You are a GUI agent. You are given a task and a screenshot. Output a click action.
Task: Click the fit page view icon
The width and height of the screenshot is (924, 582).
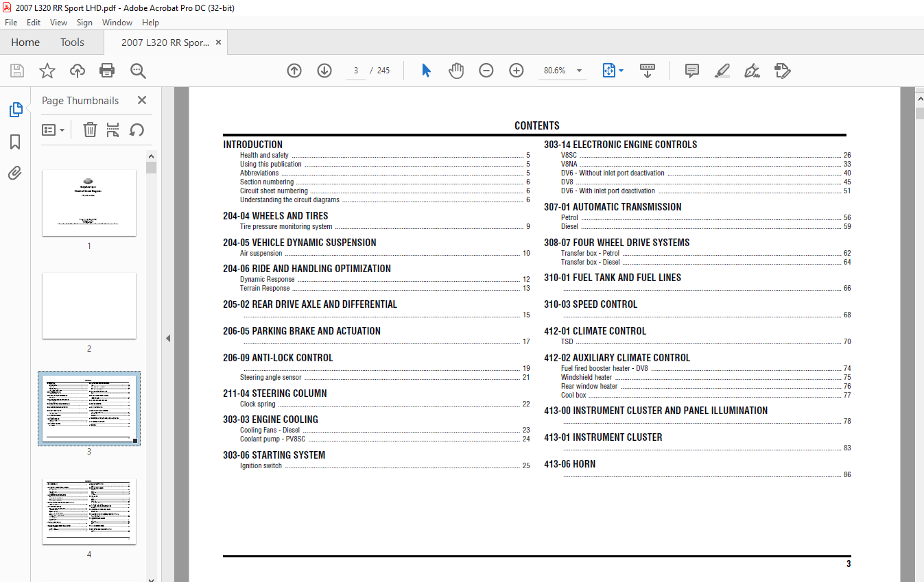608,71
